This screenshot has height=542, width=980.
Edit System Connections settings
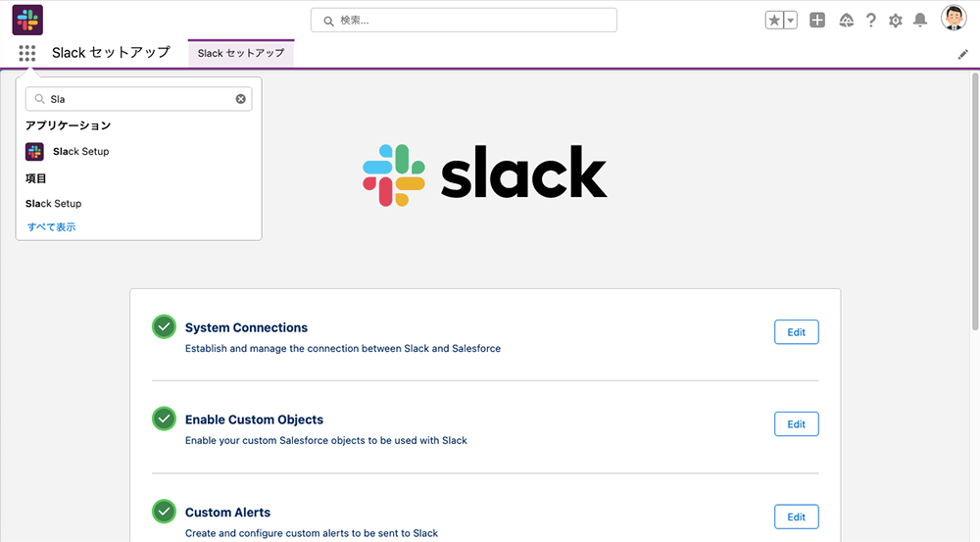(796, 332)
